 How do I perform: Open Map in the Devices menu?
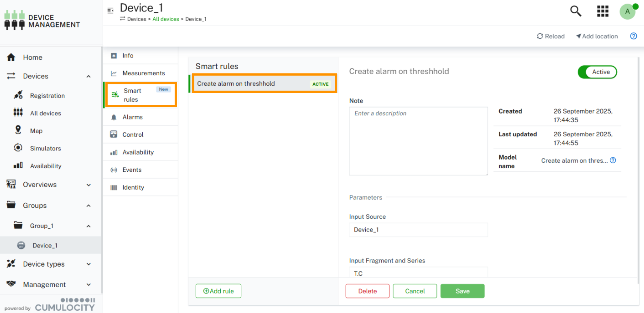coord(36,131)
